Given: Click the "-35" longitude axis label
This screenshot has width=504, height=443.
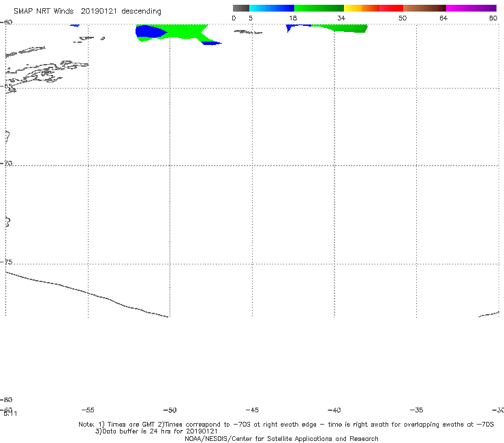Looking at the screenshot, I should pyautogui.click(x=416, y=410).
